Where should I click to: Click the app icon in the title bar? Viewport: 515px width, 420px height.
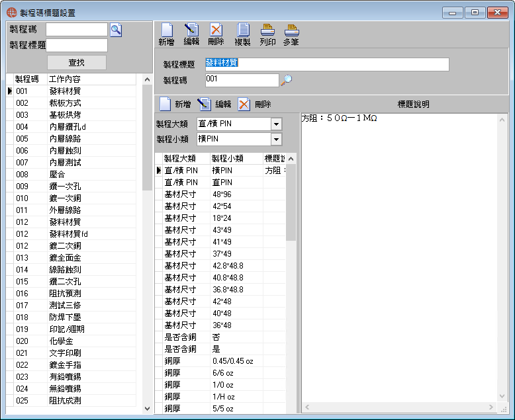pos(11,13)
